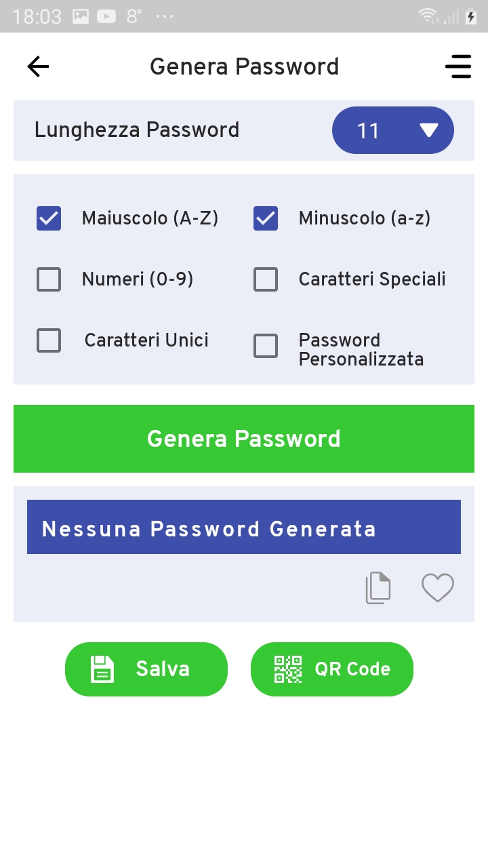Tap the heart favorite icon
The image size is (488, 868).
point(438,588)
